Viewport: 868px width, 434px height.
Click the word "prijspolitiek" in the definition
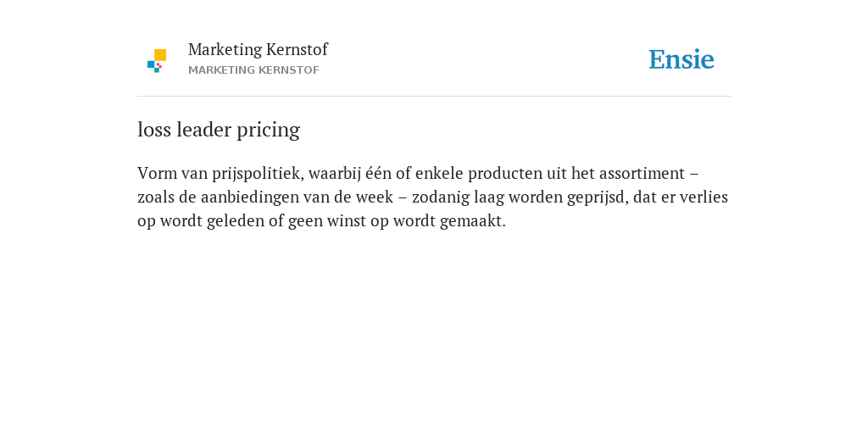click(258, 174)
